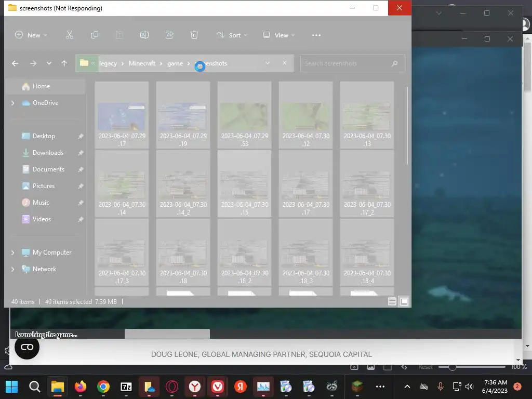Click the Cut scissors icon
The height and width of the screenshot is (399, 532).
pos(69,35)
